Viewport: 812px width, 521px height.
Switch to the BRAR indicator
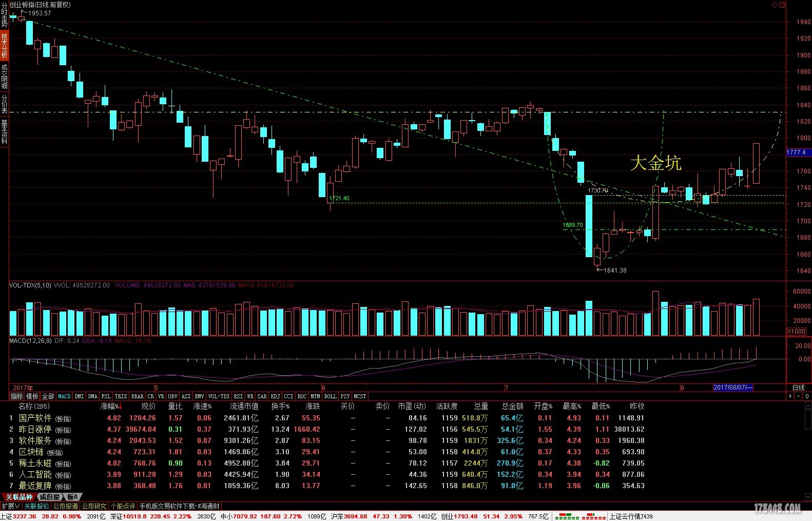138,396
